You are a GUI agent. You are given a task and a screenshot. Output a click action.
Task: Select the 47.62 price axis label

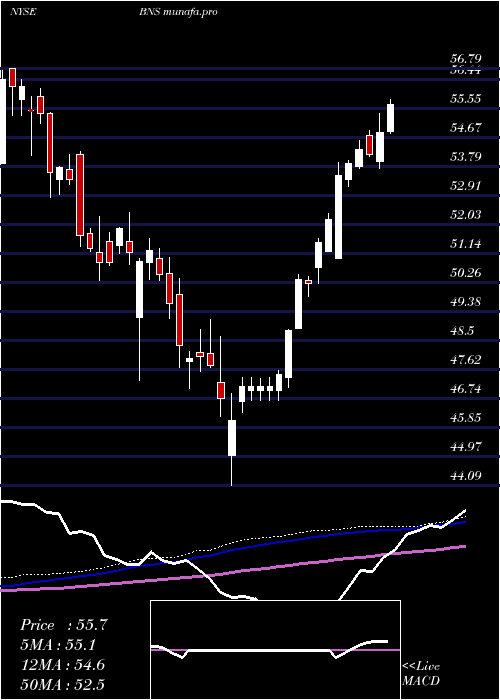466,360
